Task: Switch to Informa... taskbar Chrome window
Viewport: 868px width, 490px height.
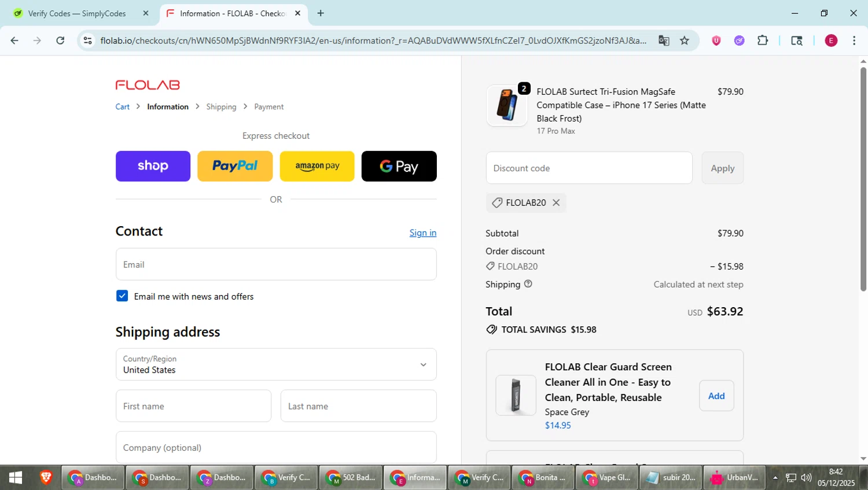Action: tap(415, 478)
